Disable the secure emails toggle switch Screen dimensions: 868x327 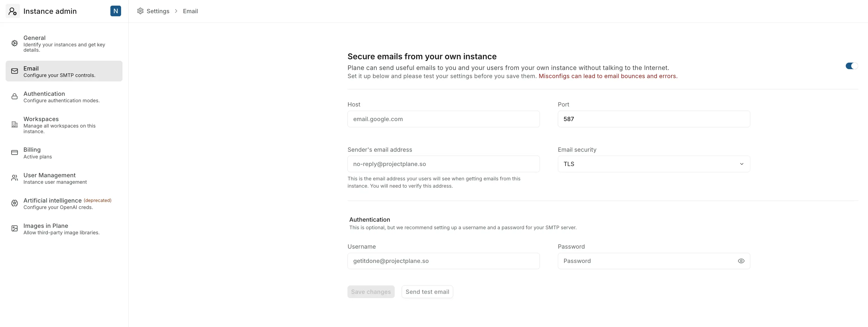[851, 66]
